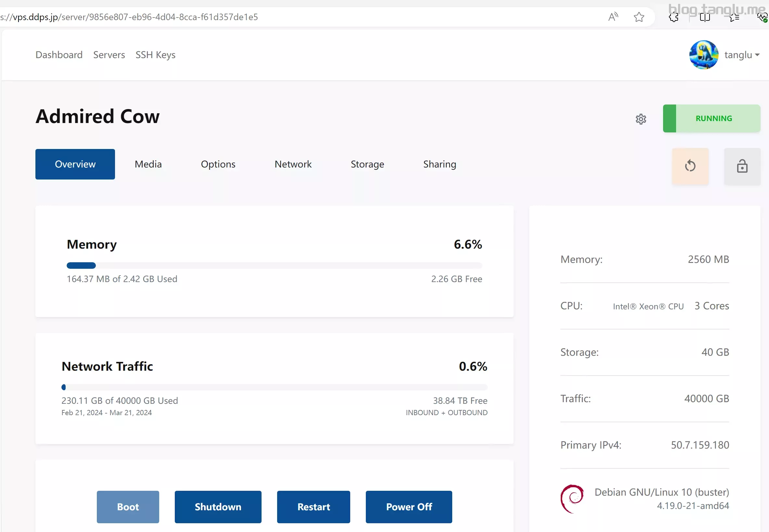The image size is (769, 532).
Task: Click the browser read aloud icon
Action: click(613, 17)
